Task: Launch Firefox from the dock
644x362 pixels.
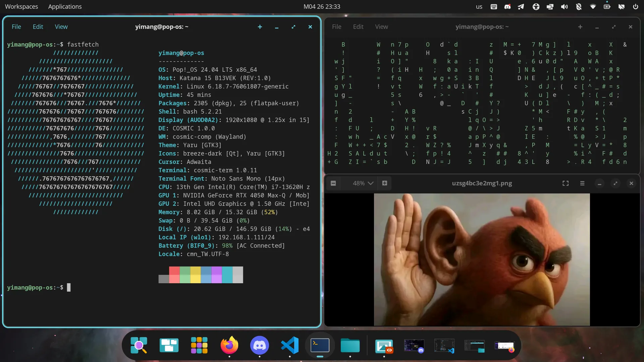Action: [229, 345]
